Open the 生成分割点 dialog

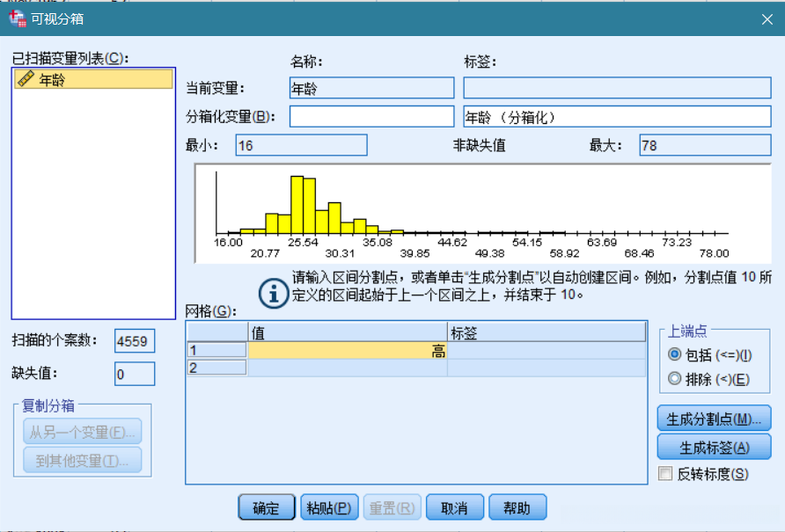pyautogui.click(x=714, y=419)
